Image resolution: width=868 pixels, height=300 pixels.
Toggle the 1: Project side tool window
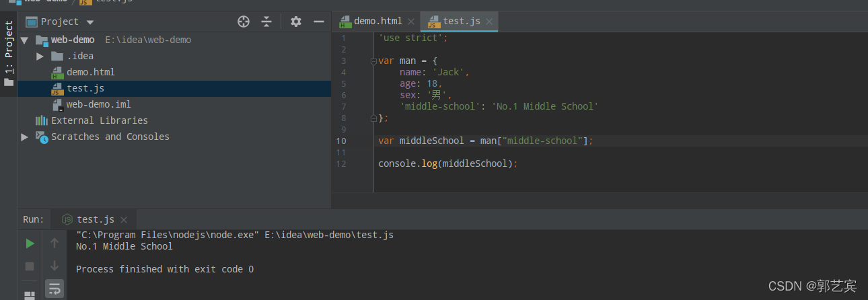point(9,54)
